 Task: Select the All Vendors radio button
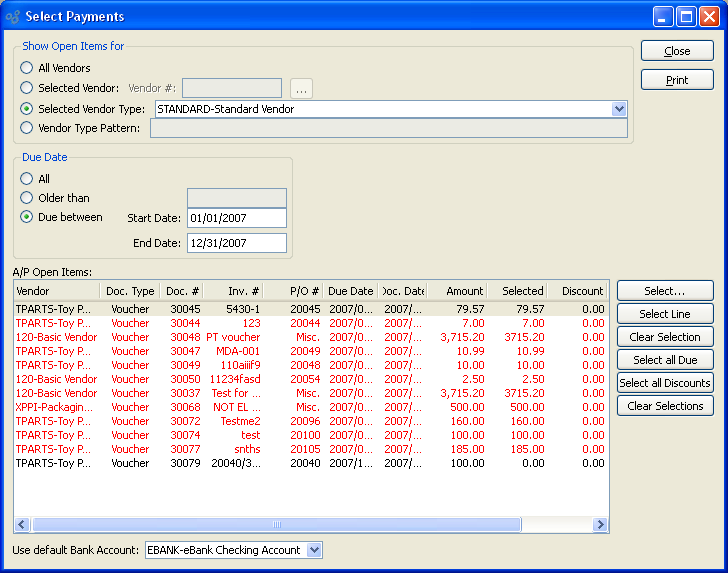coord(27,68)
